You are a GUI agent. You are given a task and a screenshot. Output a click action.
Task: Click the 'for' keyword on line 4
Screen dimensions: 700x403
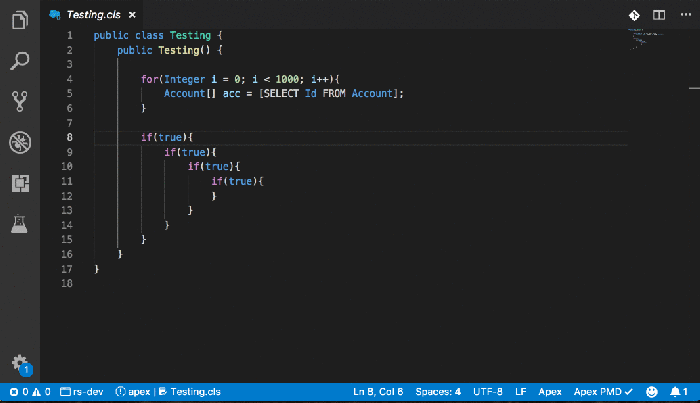click(x=150, y=79)
